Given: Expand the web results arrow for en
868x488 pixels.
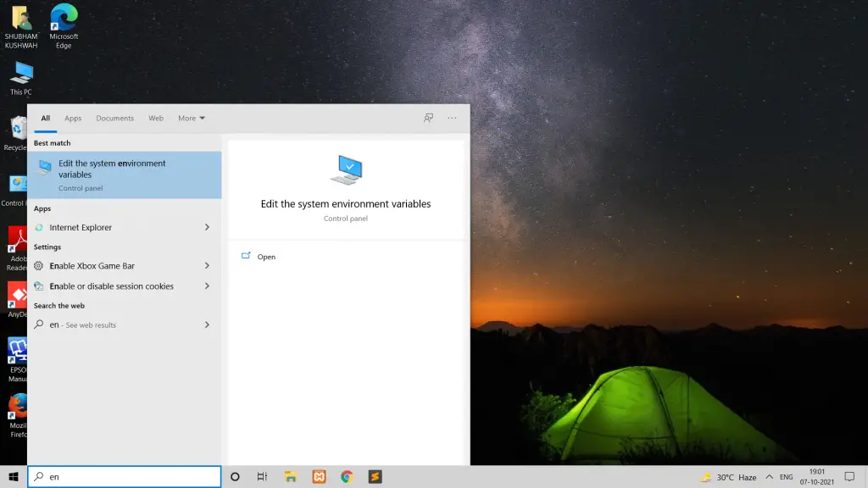Looking at the screenshot, I should click(x=207, y=324).
